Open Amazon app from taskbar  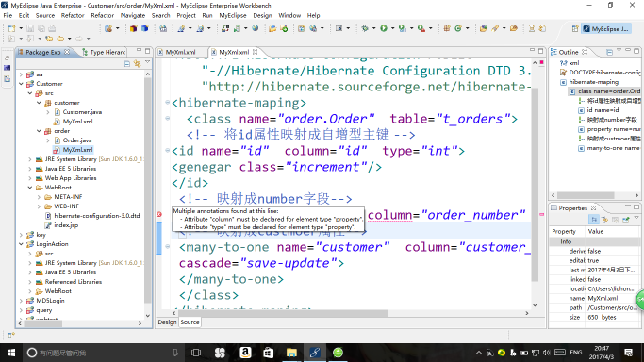point(245,353)
